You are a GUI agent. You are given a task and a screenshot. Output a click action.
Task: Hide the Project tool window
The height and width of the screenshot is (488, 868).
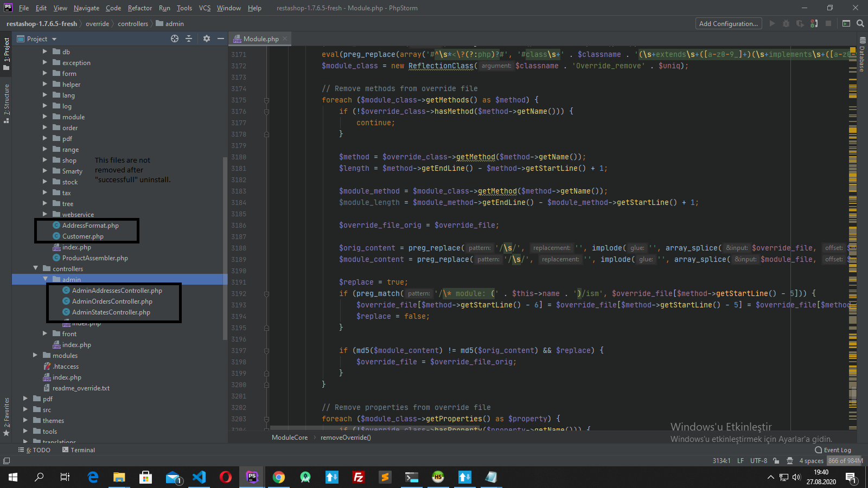[220, 38]
